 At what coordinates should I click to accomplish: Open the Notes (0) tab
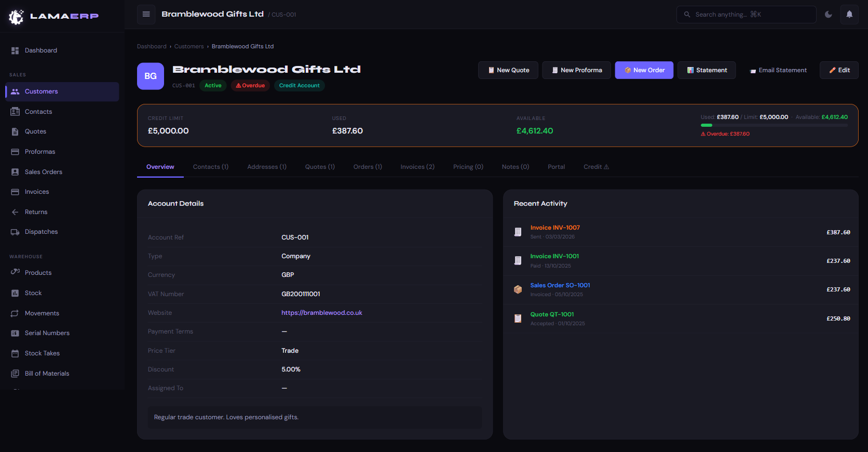pyautogui.click(x=516, y=167)
